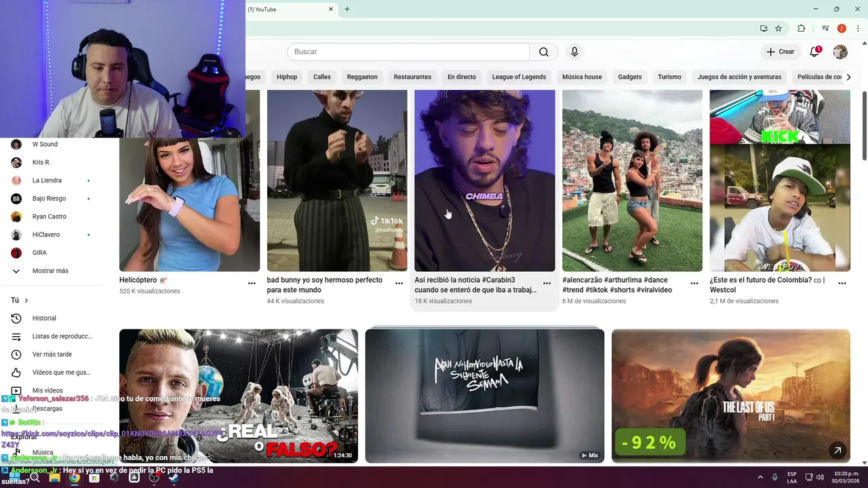Select Juegos de acción y aventuras chip
Viewport: 868px width, 488px height.
coord(739,77)
